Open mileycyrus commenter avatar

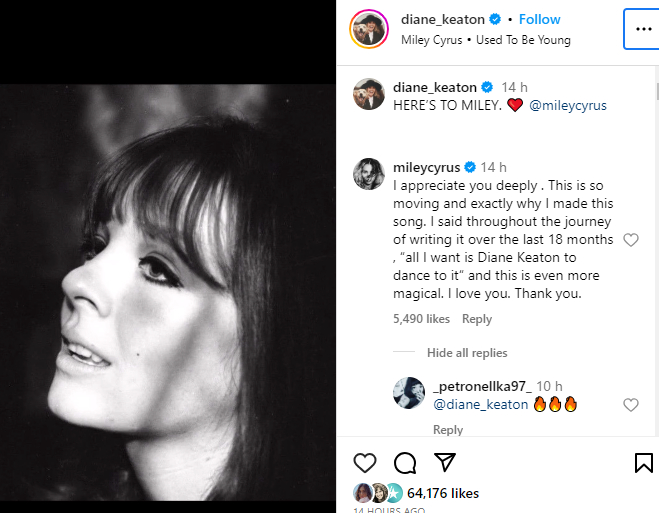369,173
